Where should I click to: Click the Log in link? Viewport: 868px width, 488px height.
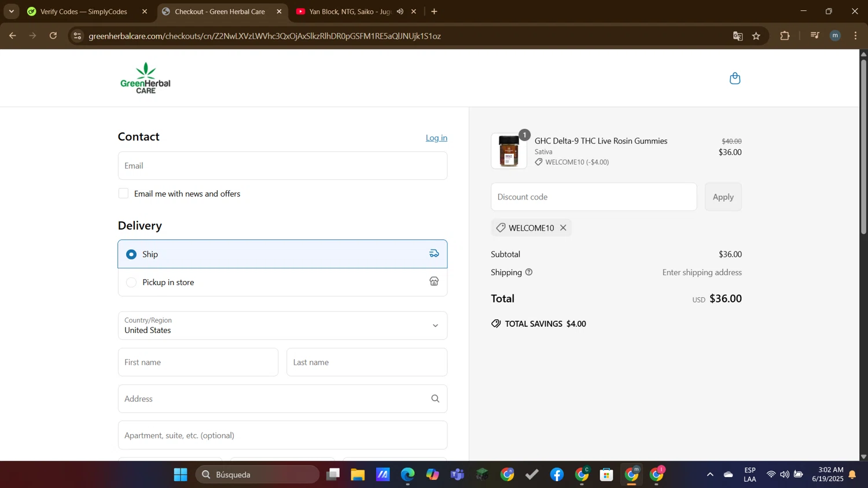(436, 138)
